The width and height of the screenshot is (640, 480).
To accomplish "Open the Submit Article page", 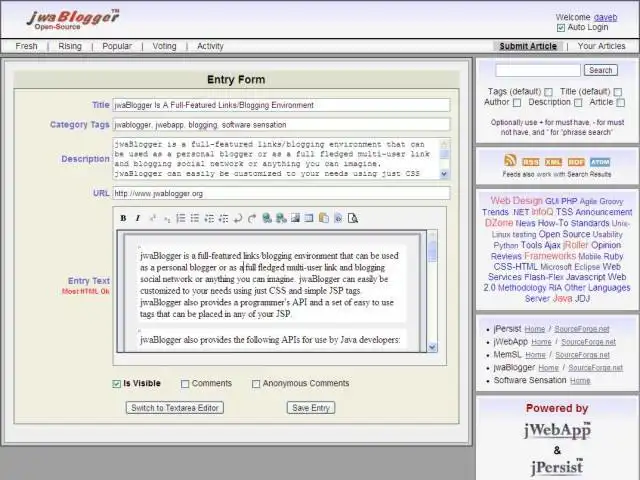I will (x=528, y=46).
